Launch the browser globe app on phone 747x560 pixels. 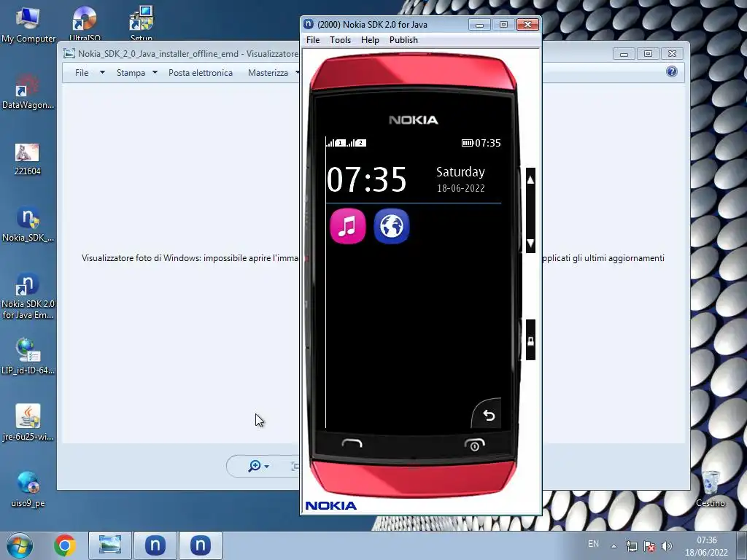coord(392,226)
